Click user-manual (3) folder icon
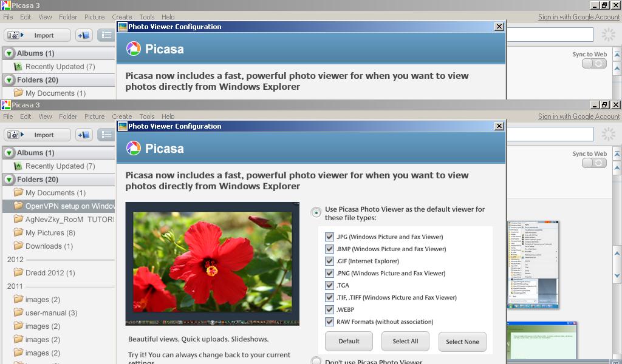Screen dimensions: 622x364 [18, 312]
